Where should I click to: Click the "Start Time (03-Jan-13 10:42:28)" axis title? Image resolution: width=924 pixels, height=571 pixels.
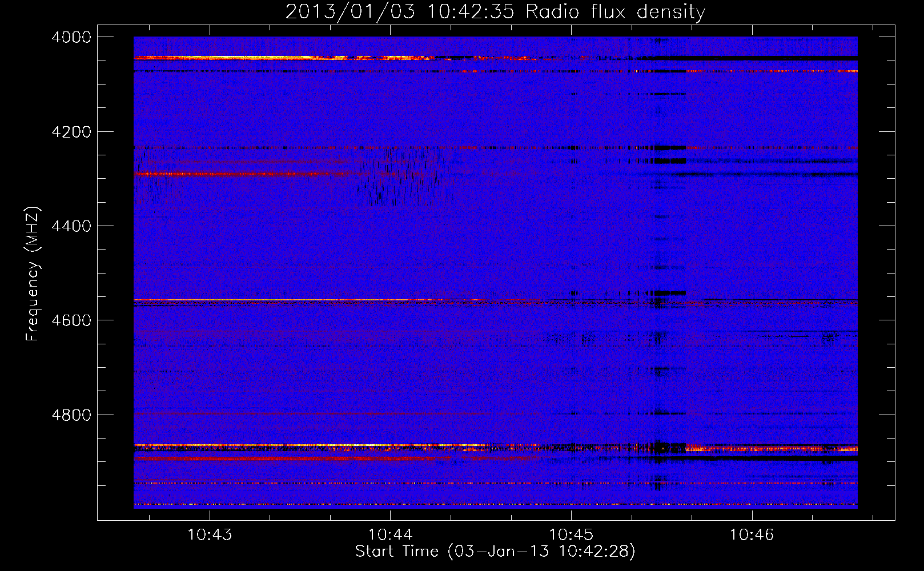(495, 552)
